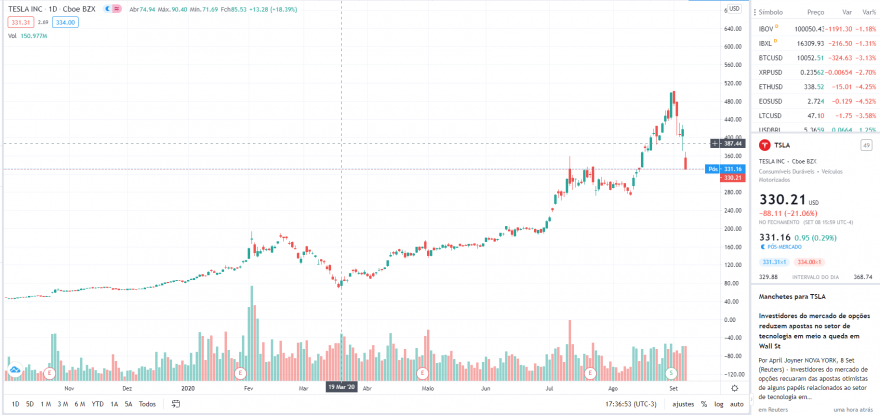Click the split marker S near Set
This screenshot has width=880, height=415.
click(x=672, y=373)
